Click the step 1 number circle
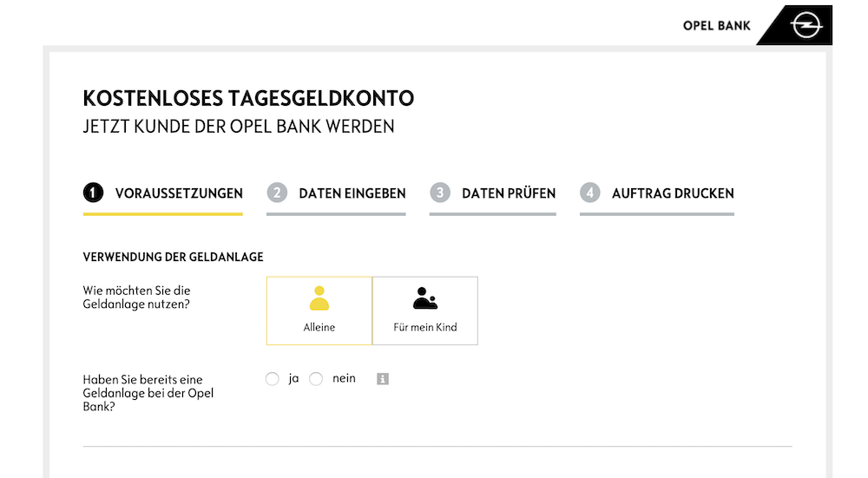The height and width of the screenshot is (478, 868). coord(93,193)
